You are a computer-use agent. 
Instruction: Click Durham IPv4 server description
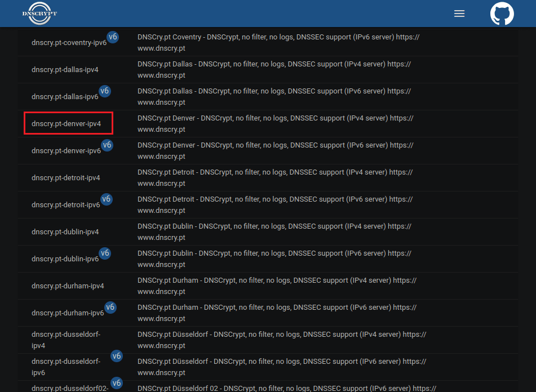[277, 286]
